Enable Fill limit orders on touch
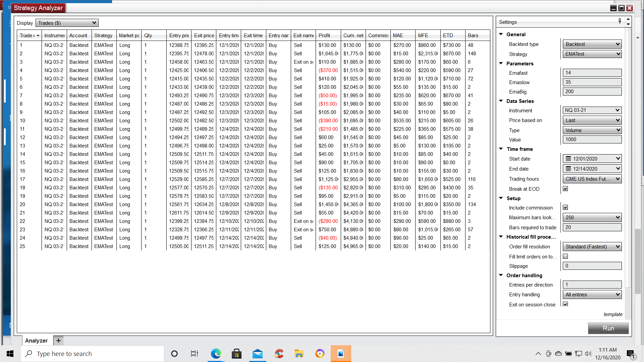Image resolution: width=644 pixels, height=362 pixels. (566, 256)
